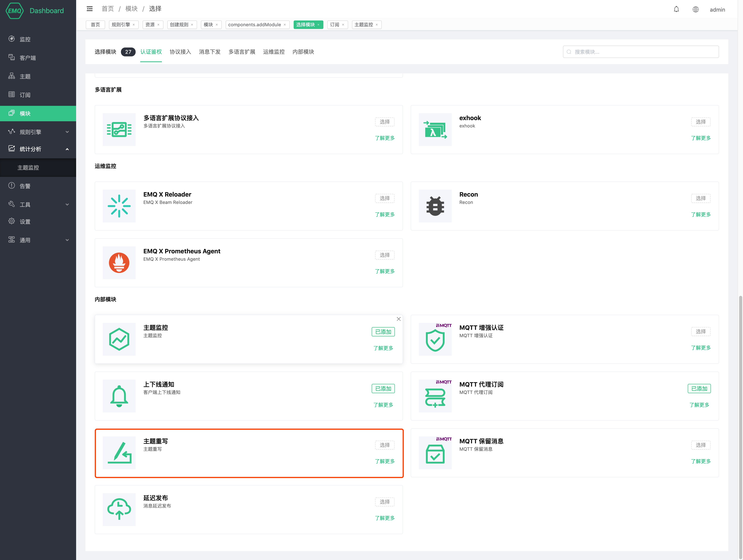Open 主题监控 page tab
Screen dimensions: 743x560
[363, 25]
